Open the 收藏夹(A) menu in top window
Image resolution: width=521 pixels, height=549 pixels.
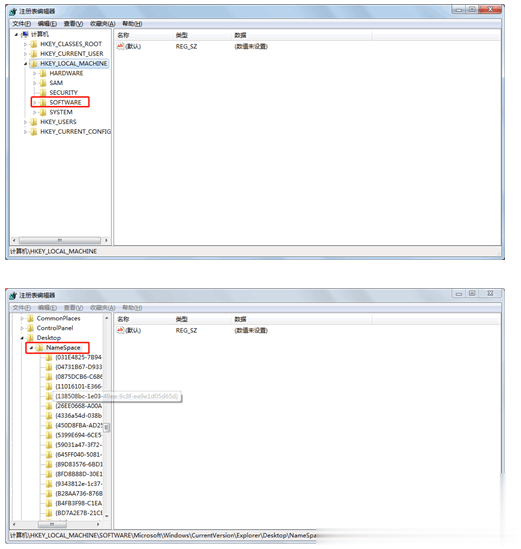coord(103,24)
